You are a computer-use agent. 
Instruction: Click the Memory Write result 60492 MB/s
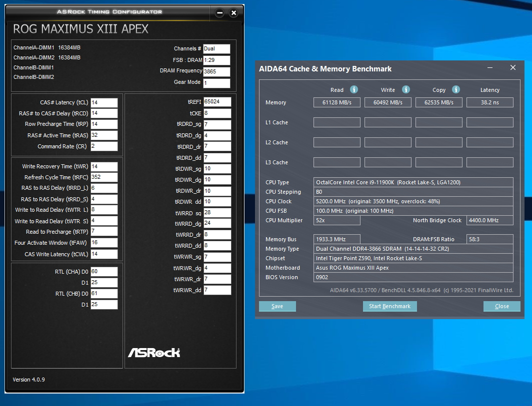pyautogui.click(x=388, y=102)
